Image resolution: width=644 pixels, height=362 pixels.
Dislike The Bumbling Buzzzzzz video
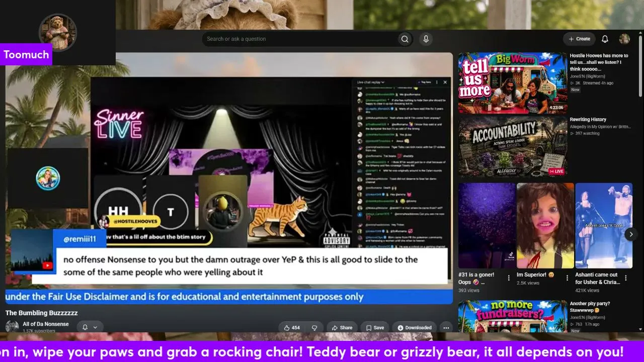click(314, 328)
